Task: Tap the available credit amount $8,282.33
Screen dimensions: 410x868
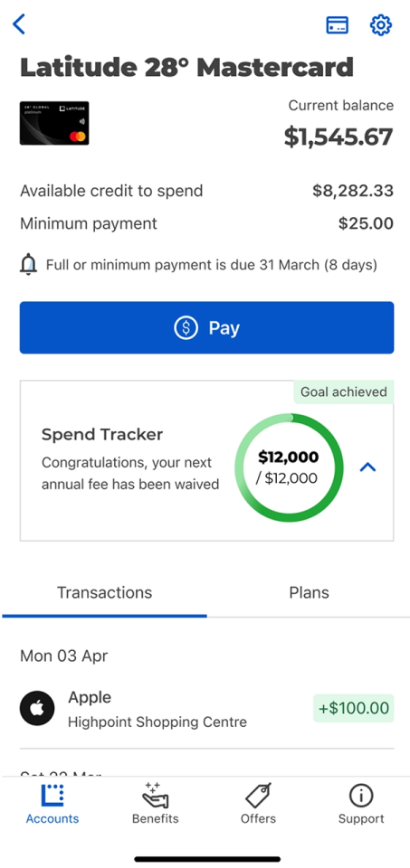Action: click(x=353, y=191)
